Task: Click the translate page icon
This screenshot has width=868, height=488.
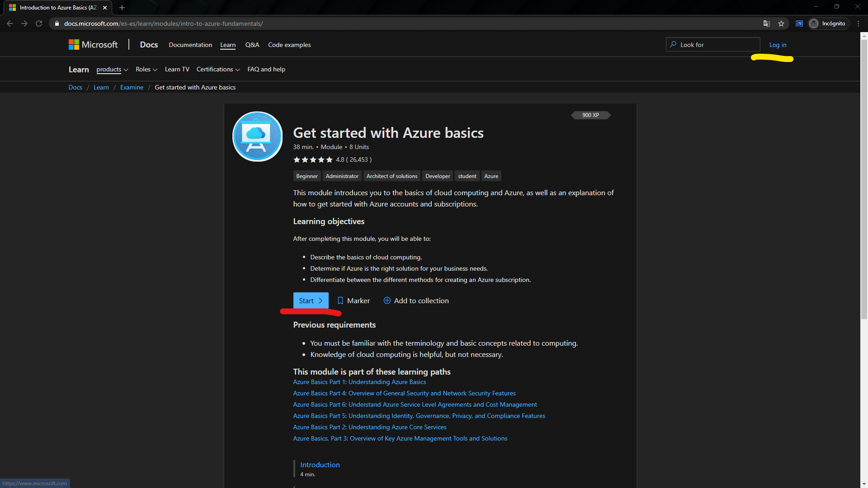Action: 767,23
